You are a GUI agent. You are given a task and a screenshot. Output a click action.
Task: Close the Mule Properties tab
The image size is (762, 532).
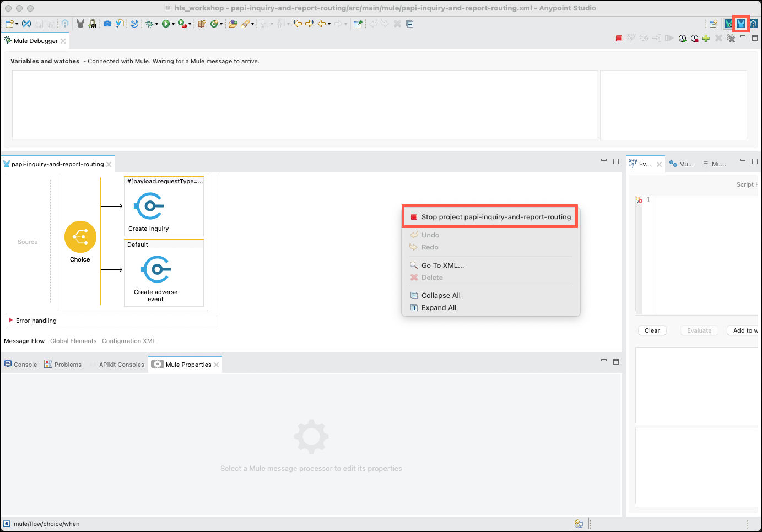tap(217, 365)
